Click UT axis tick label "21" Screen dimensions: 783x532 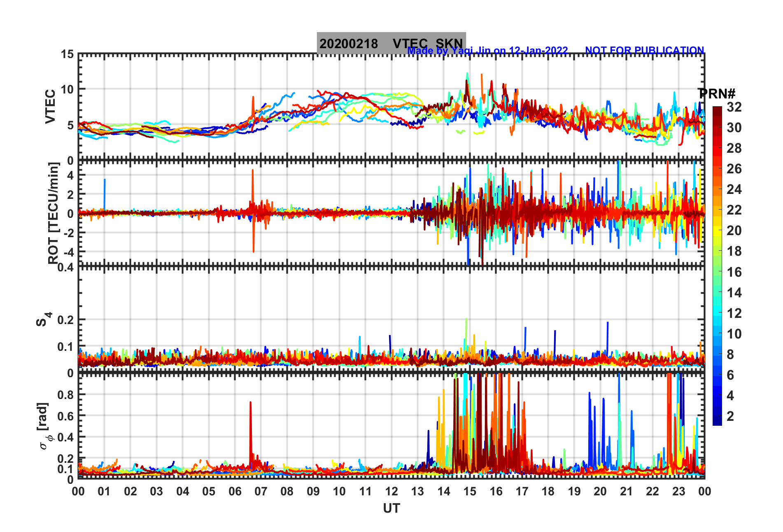click(x=627, y=491)
